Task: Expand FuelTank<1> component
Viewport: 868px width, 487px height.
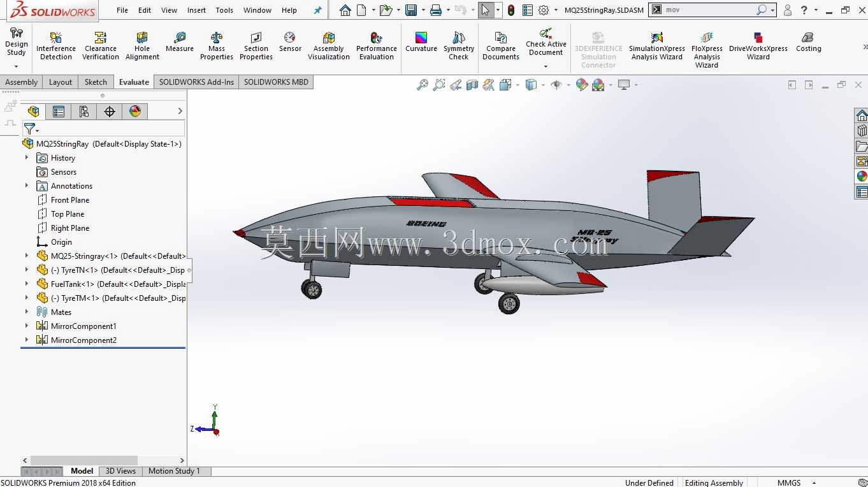Action: (27, 284)
